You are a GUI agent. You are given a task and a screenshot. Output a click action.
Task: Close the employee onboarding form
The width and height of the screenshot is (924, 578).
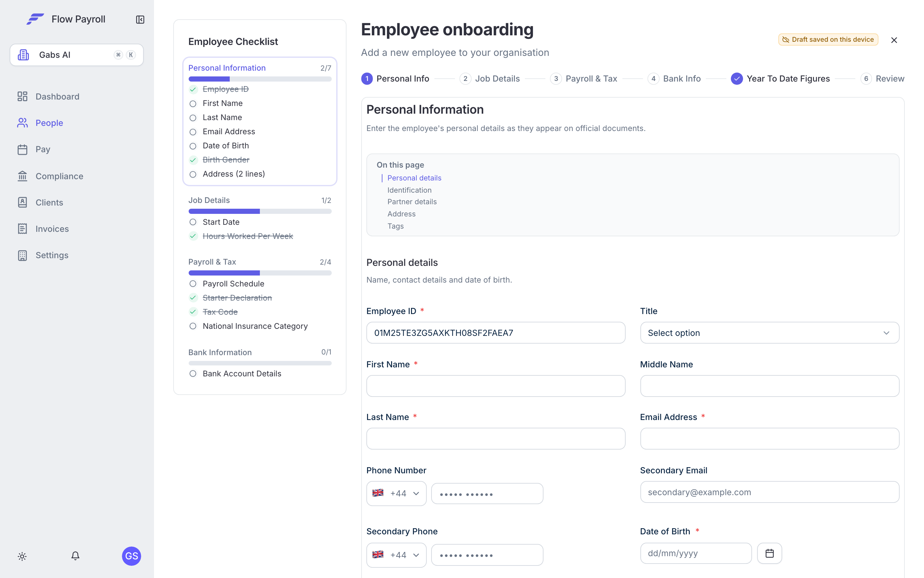[x=894, y=40]
